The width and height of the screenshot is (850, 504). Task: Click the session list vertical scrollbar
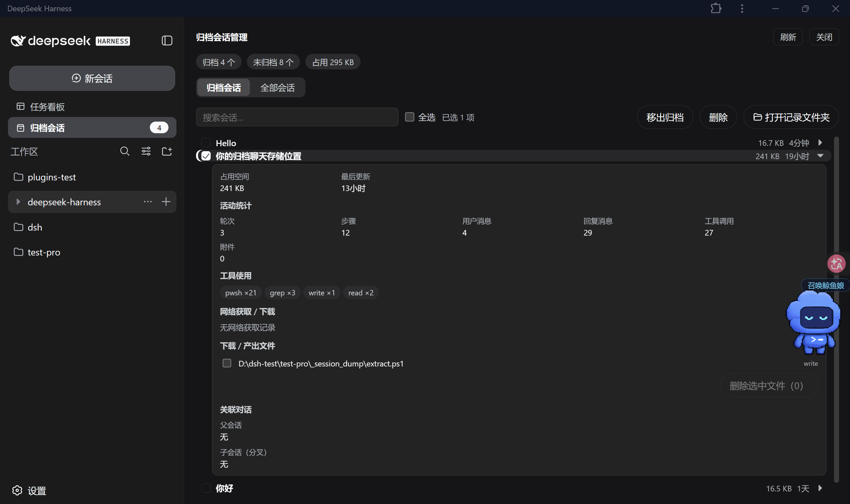tap(836, 309)
